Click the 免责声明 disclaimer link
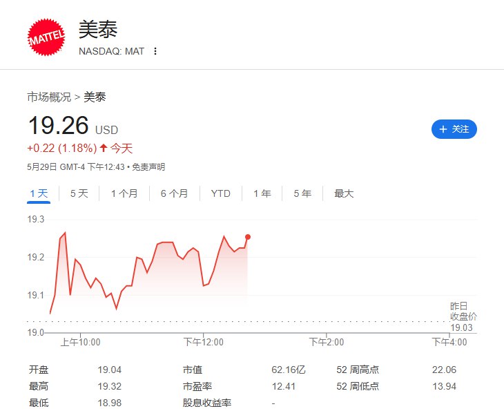 coord(148,167)
